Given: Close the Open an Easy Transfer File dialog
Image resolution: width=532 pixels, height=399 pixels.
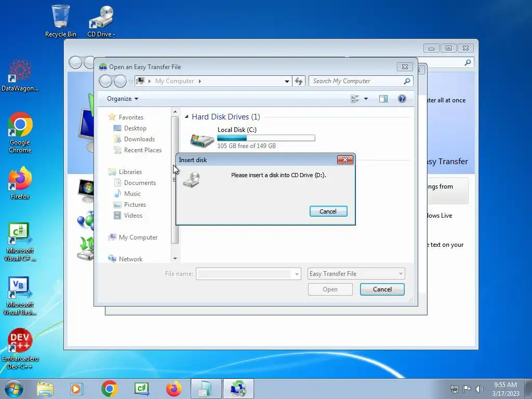Looking at the screenshot, I should click(405, 67).
